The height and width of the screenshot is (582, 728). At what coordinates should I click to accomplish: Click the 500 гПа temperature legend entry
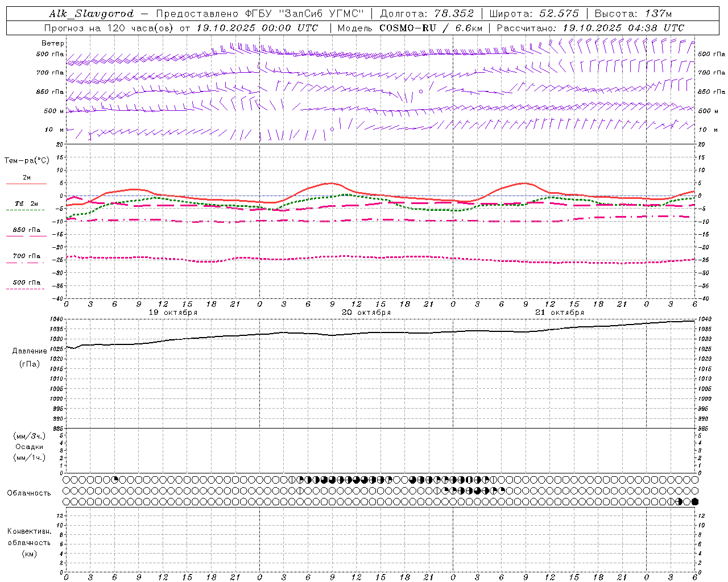pyautogui.click(x=27, y=282)
